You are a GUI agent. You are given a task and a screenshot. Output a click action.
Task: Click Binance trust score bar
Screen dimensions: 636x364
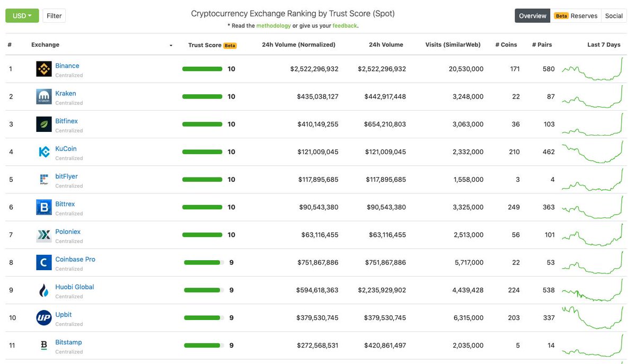[202, 69]
